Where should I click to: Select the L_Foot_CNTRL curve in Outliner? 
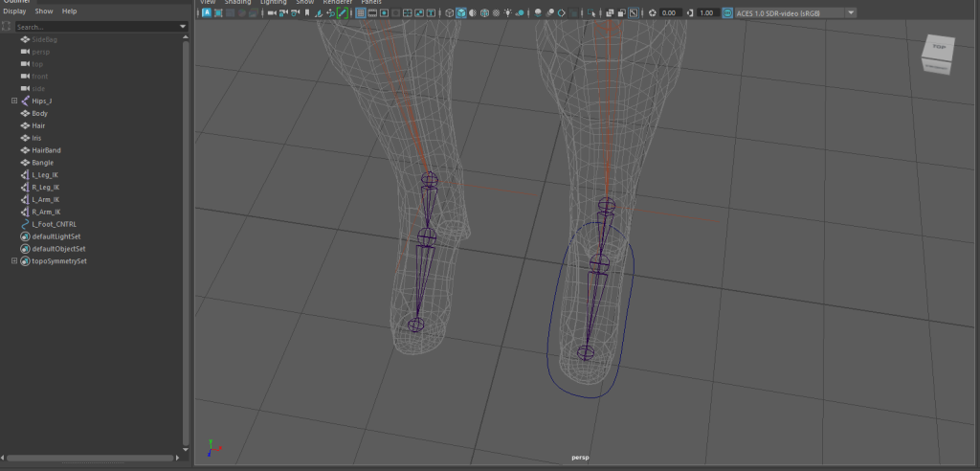(53, 224)
